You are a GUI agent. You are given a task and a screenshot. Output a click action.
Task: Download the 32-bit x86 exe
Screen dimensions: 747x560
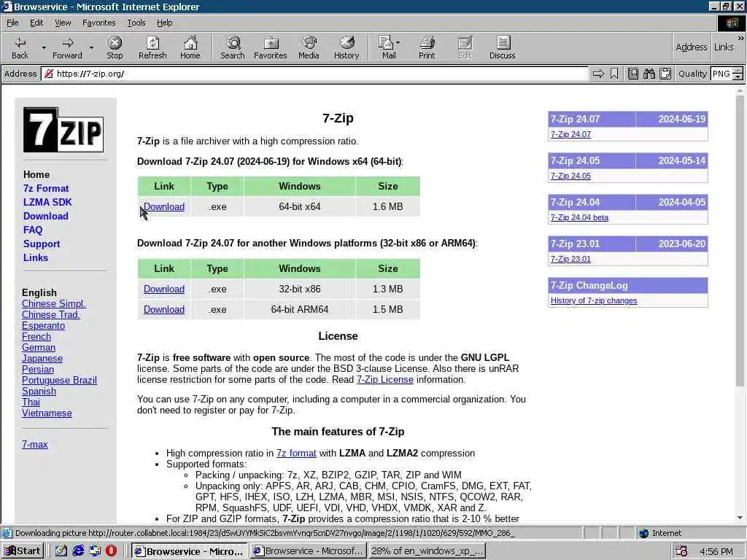(x=164, y=289)
